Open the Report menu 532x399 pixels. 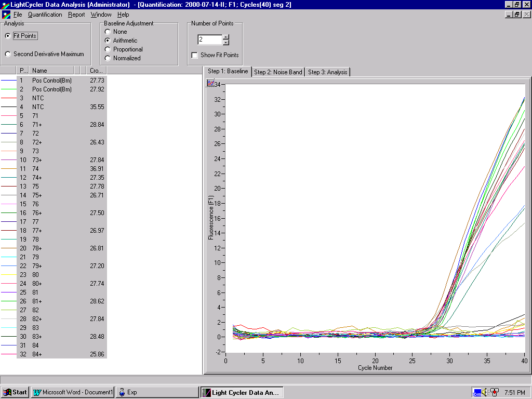(76, 15)
